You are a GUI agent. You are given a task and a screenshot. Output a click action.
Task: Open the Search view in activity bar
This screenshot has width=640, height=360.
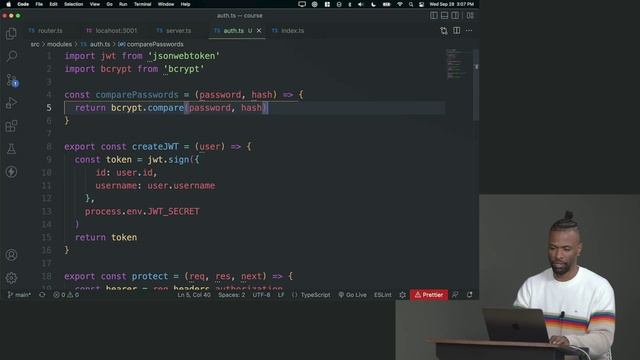(x=11, y=56)
